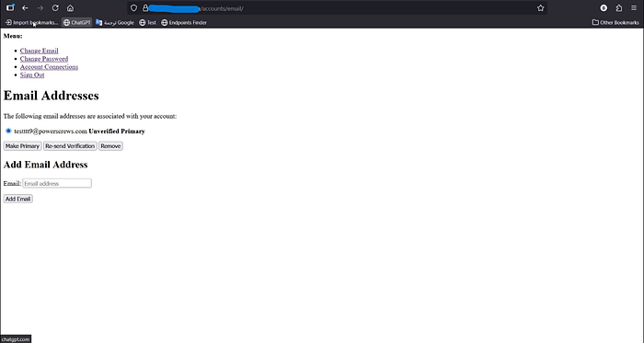The height and width of the screenshot is (343, 644).
Task: Open the browser hamburger menu
Action: point(634,7)
